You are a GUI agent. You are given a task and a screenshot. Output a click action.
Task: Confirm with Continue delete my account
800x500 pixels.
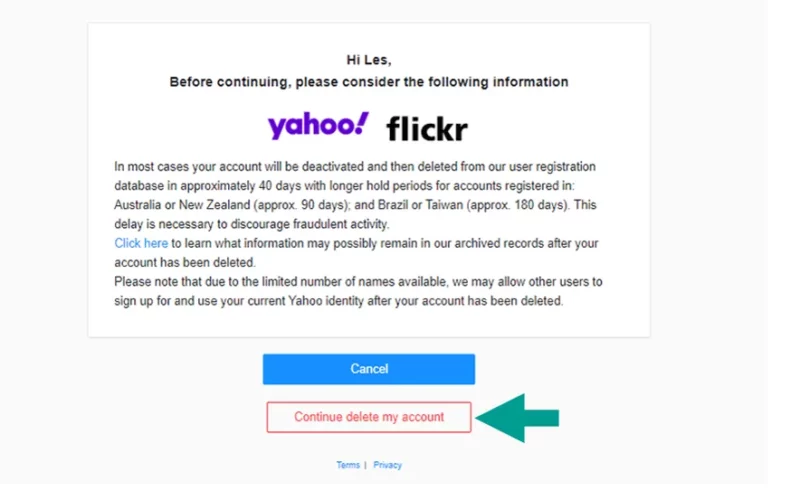368,417
